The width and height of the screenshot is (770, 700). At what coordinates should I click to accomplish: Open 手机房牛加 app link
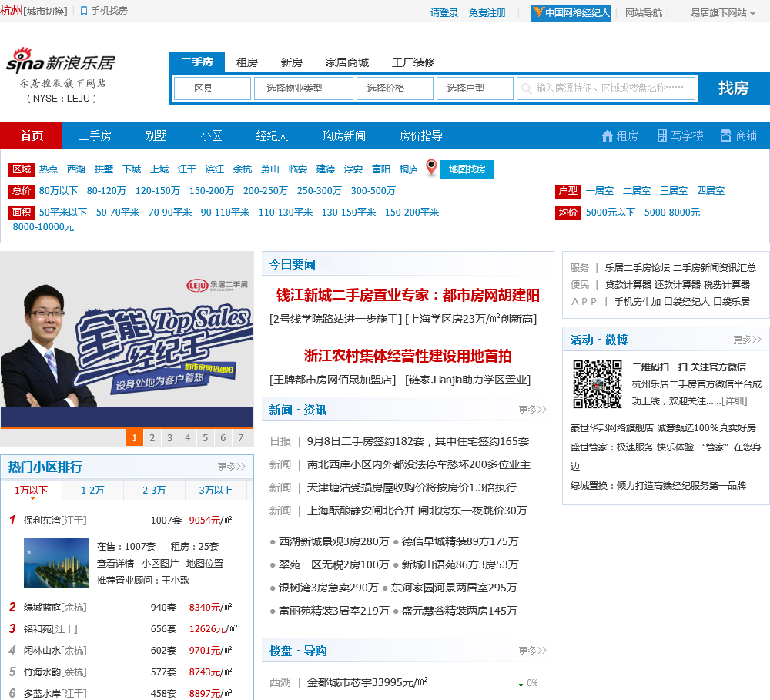pyautogui.click(x=638, y=302)
